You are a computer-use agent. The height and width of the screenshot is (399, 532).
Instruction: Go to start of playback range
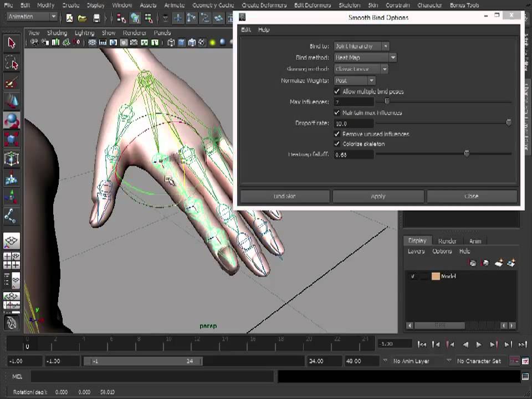422,345
